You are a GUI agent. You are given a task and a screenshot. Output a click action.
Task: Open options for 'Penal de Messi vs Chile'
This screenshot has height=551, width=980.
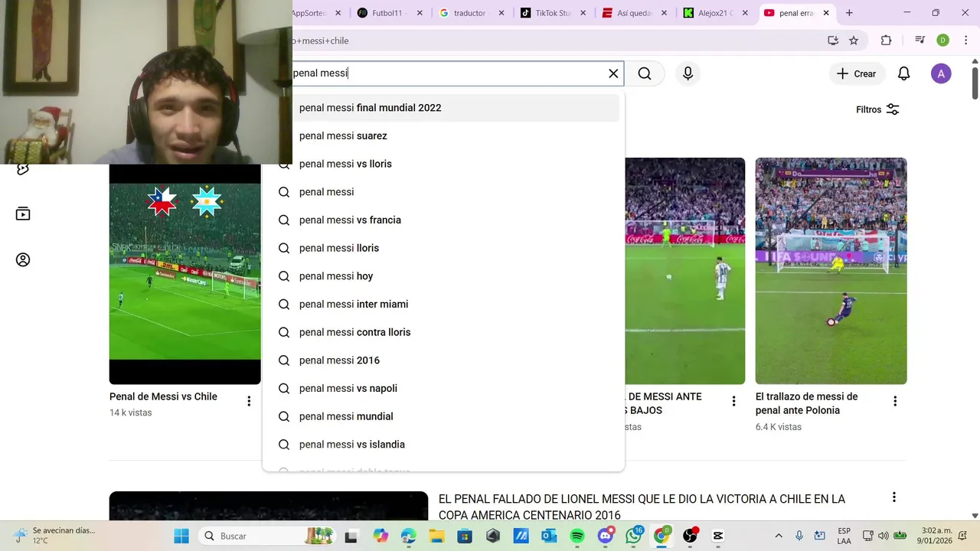pos(249,401)
